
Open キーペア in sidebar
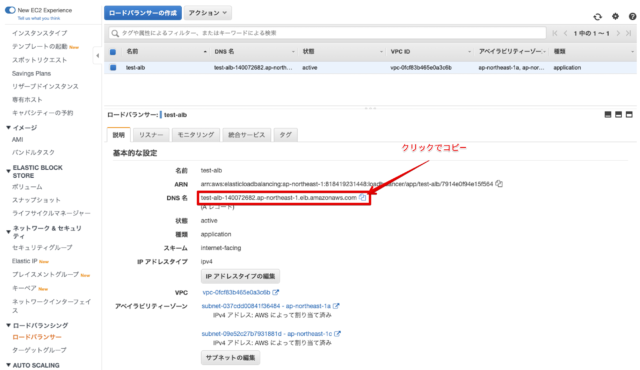(24, 288)
